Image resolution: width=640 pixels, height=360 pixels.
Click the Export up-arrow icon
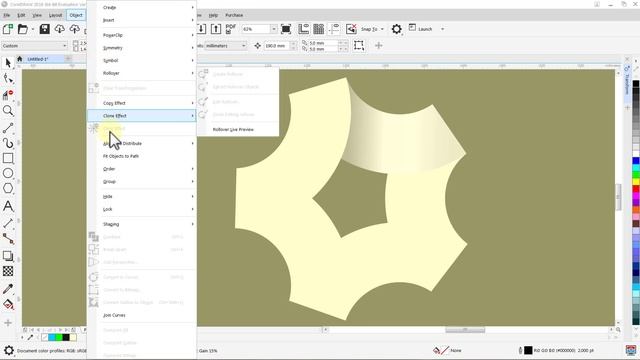point(216,29)
